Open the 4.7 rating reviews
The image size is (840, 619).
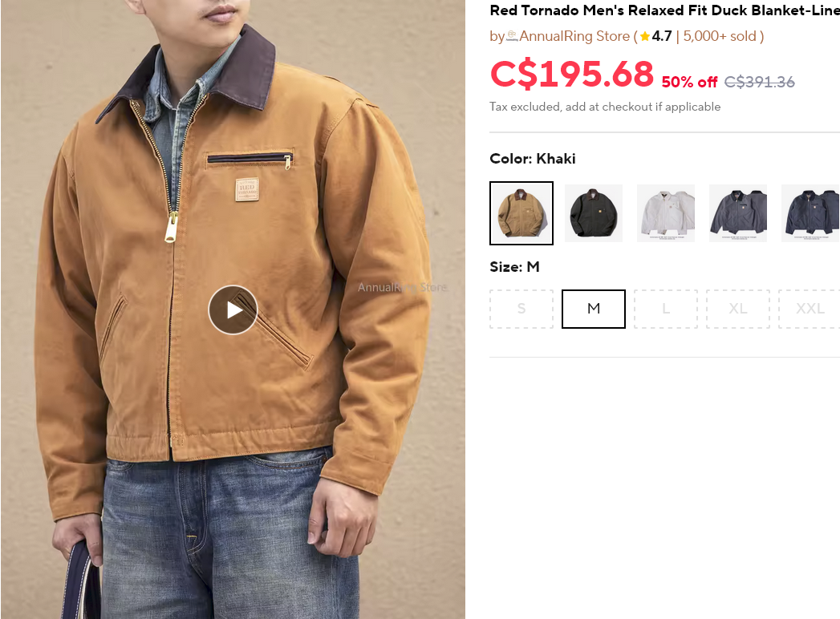[x=662, y=36]
